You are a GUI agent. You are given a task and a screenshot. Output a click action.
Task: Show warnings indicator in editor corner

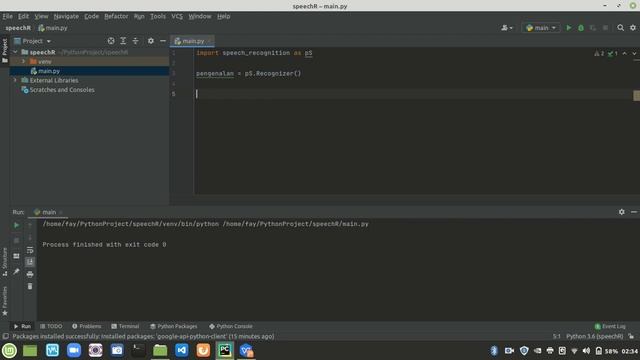point(599,53)
